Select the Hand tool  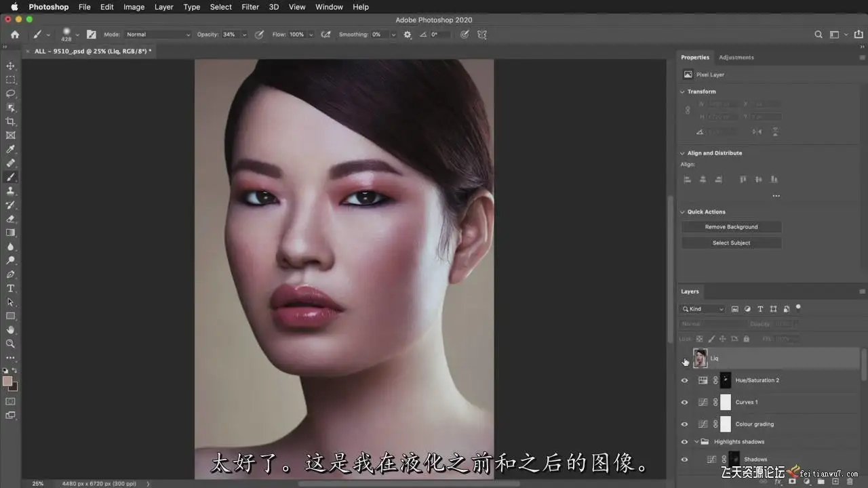(10, 330)
